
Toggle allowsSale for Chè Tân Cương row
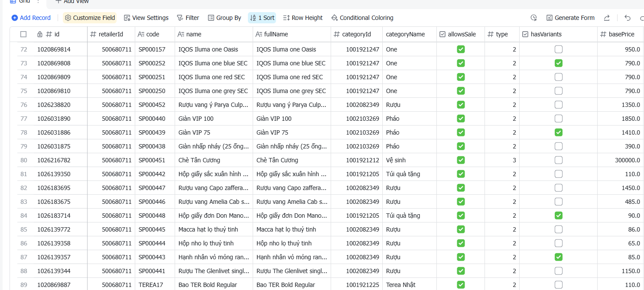(x=461, y=160)
